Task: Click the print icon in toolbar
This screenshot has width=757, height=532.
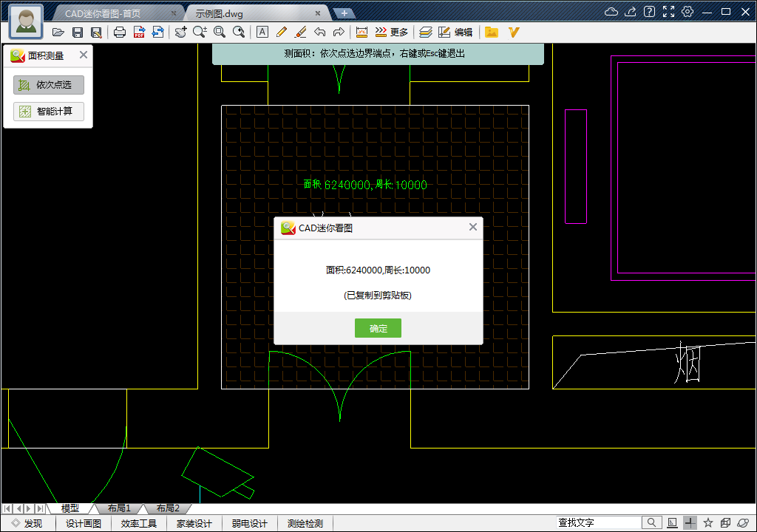Action: (x=120, y=32)
